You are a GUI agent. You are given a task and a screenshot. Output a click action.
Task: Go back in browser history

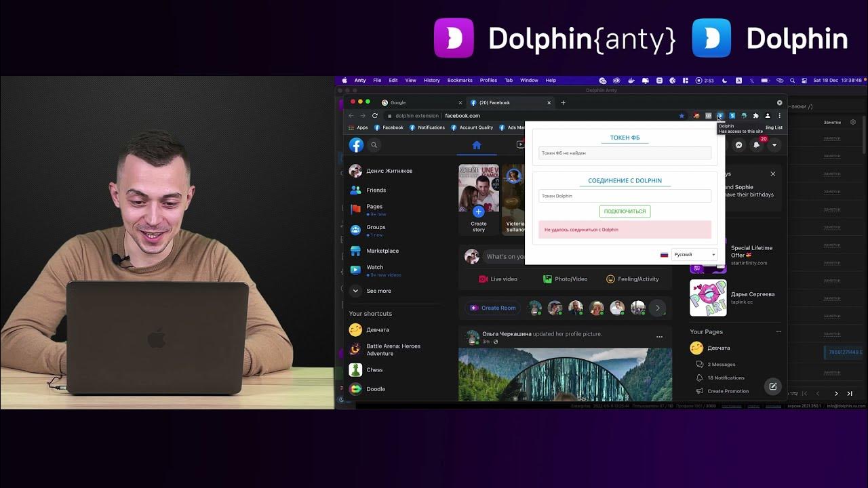351,116
